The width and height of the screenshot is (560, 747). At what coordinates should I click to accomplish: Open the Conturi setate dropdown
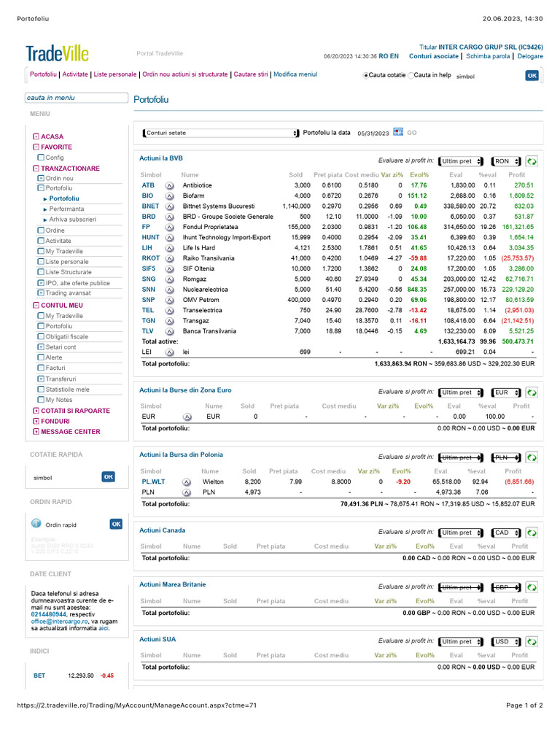tap(220, 133)
